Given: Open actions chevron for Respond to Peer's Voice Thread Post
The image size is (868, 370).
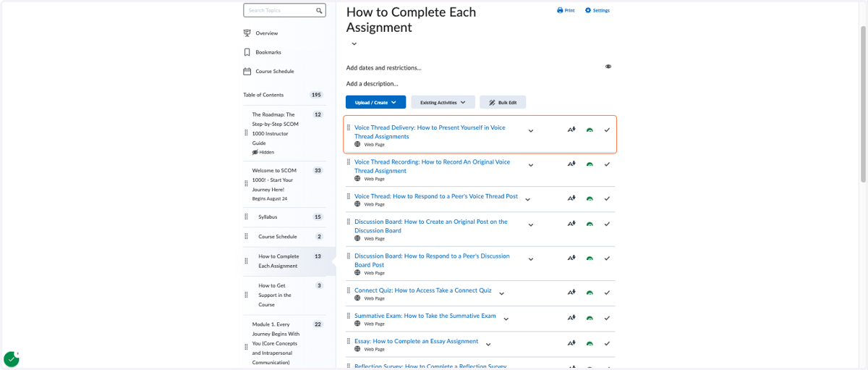Looking at the screenshot, I should pyautogui.click(x=527, y=199).
